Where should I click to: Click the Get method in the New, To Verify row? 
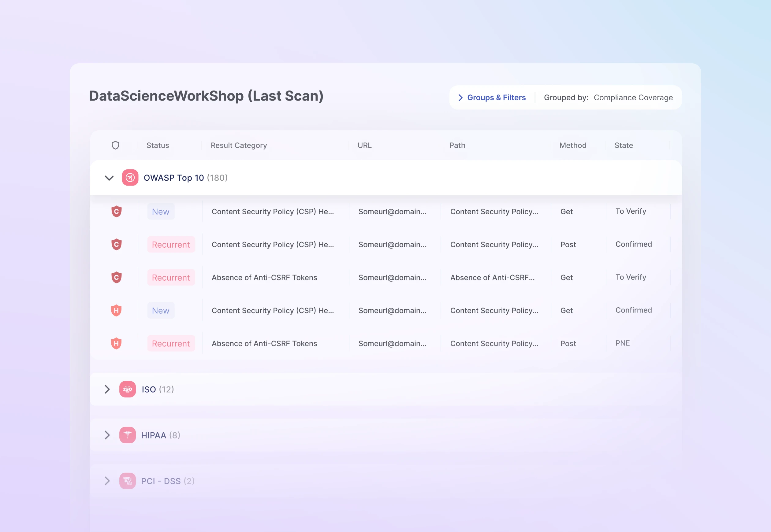tap(567, 211)
